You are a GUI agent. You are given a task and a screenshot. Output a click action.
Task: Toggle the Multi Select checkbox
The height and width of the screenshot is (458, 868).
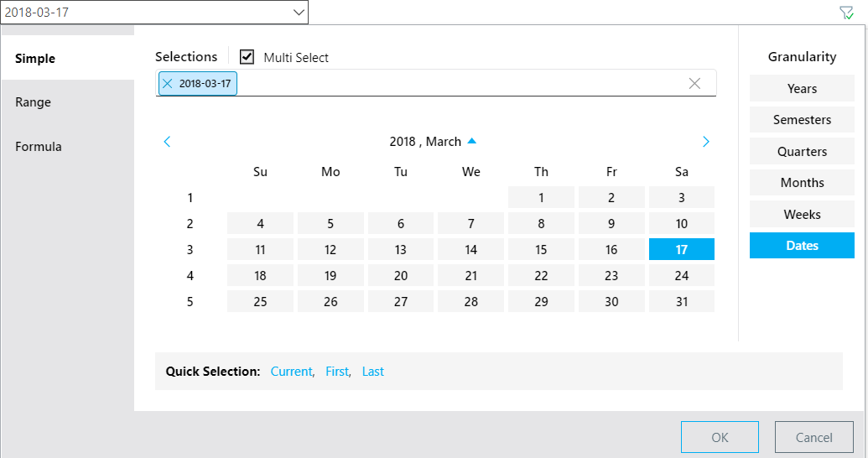coord(247,57)
